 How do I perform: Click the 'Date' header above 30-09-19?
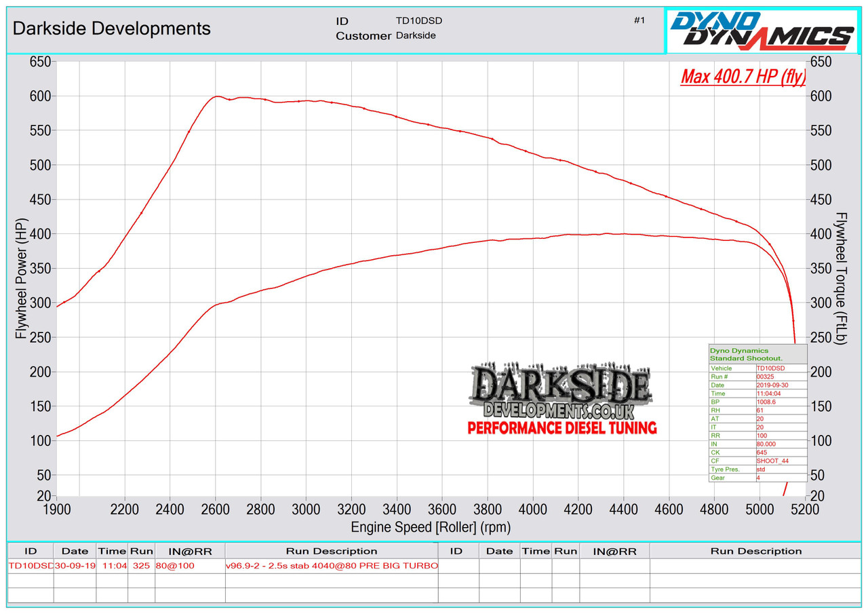[75, 551]
